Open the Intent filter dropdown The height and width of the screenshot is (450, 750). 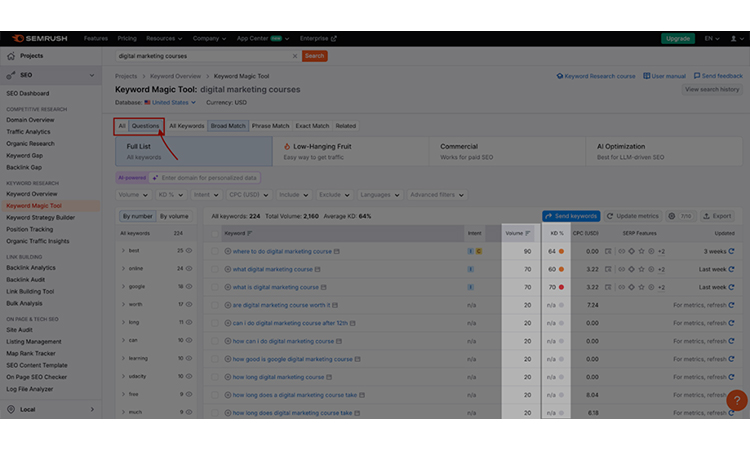coord(206,195)
